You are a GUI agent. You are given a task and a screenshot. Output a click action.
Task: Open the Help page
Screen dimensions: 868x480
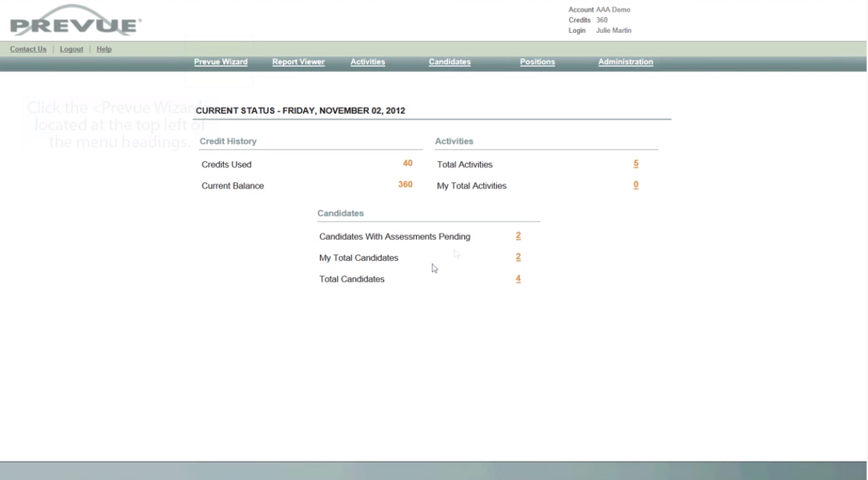(104, 48)
